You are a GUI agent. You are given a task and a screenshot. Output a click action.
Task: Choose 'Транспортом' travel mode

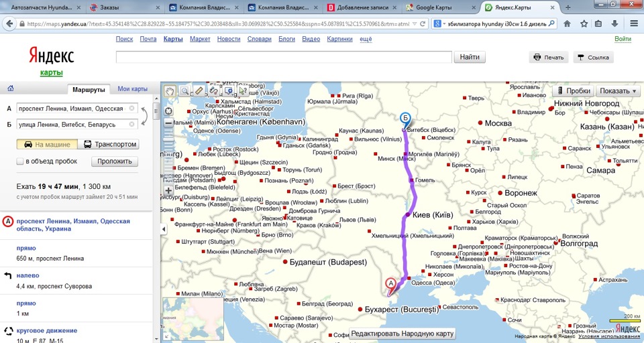pyautogui.click(x=108, y=145)
